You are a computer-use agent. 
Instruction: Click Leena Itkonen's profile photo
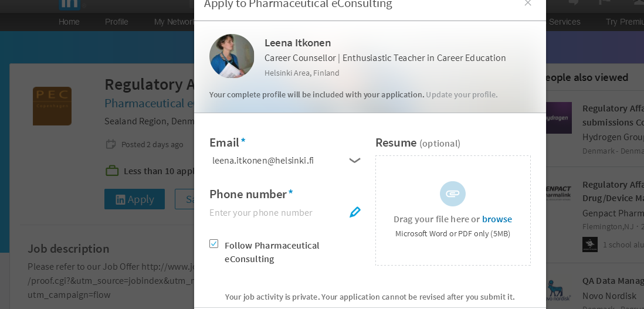tap(232, 56)
